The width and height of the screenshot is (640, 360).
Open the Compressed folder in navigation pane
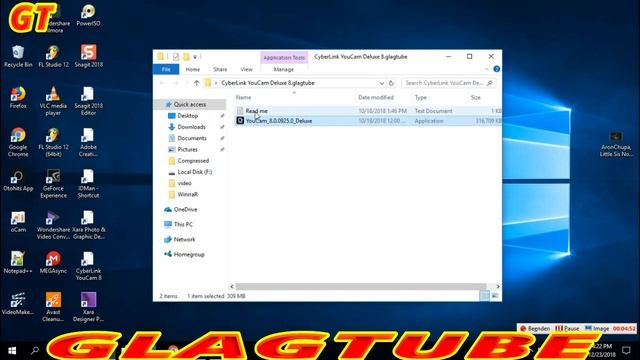(x=193, y=161)
